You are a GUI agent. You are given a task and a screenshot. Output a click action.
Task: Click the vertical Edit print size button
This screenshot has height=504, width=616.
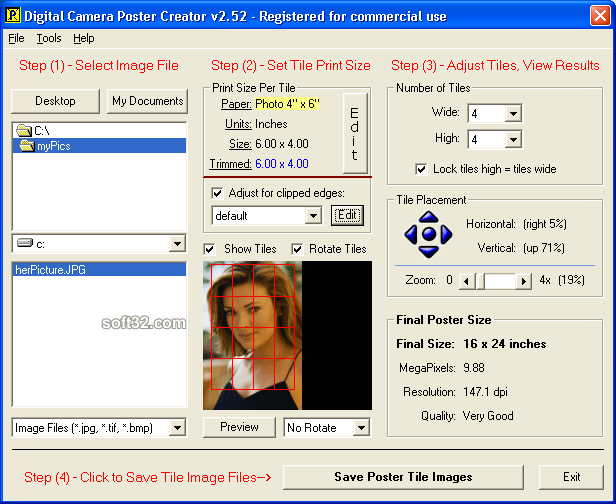click(355, 133)
